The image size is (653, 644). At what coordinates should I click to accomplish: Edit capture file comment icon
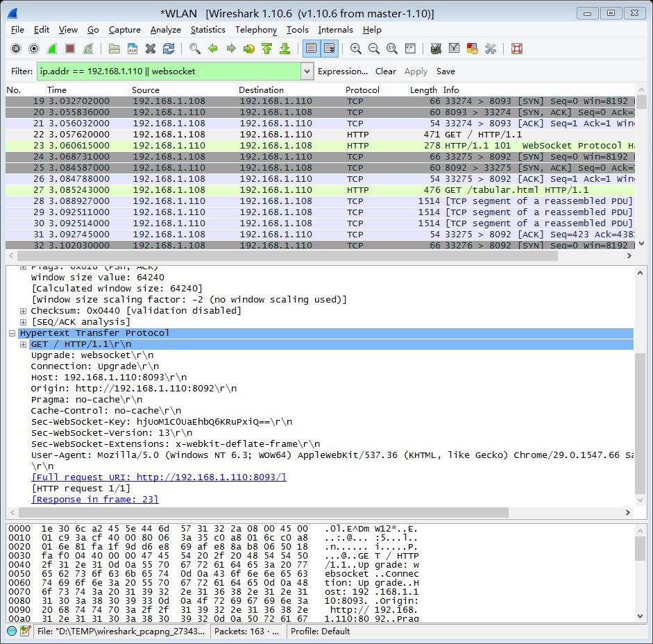click(25, 631)
